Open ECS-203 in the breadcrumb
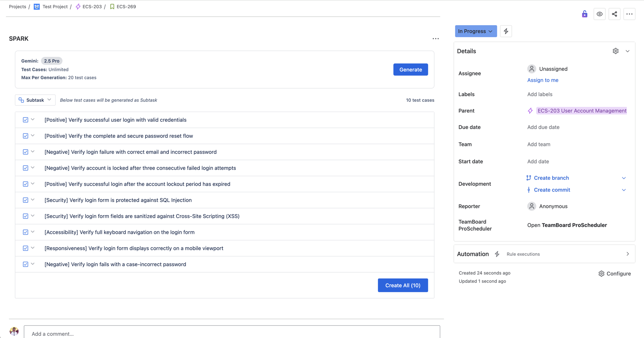Viewport: 644px width, 338px height. tap(92, 7)
